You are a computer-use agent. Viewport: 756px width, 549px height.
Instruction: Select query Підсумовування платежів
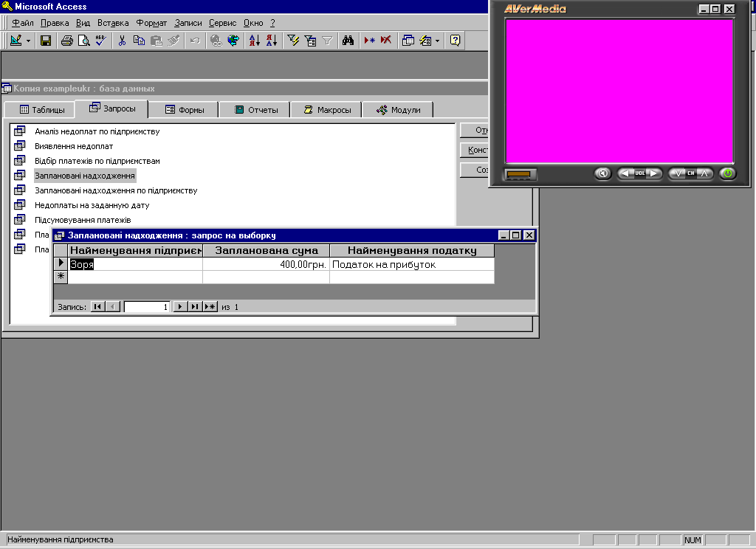[x=83, y=220]
